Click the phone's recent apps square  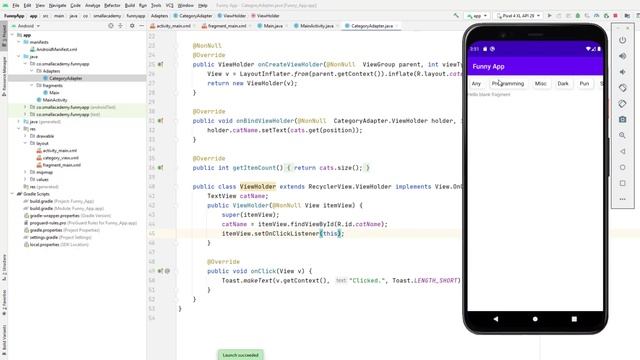click(574, 319)
